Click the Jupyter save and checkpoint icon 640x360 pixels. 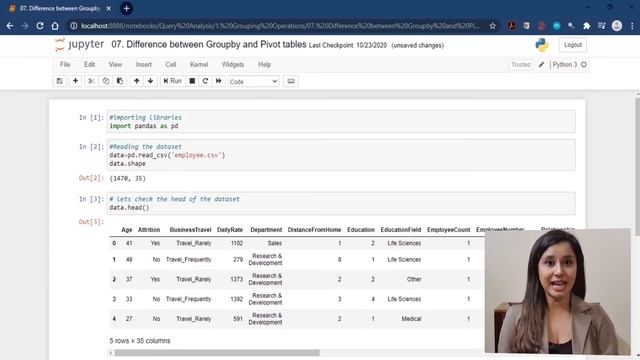[x=60, y=81]
